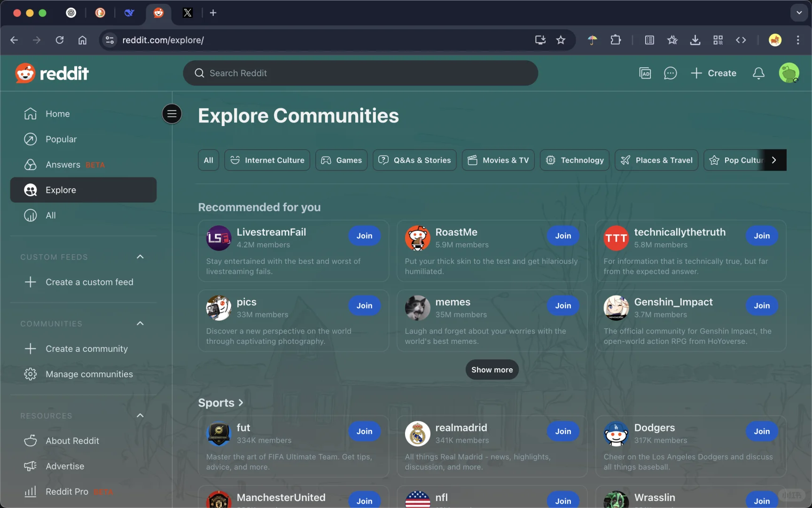Select the Technology category chip
Screen dimensions: 812x508
click(575, 160)
